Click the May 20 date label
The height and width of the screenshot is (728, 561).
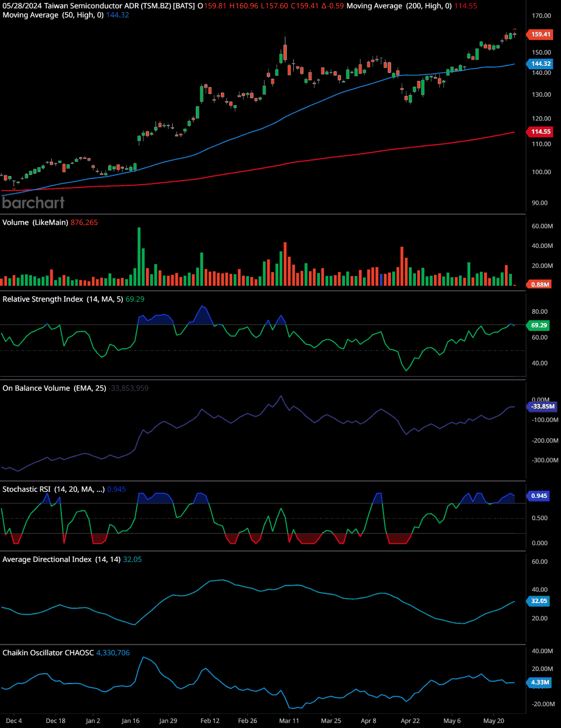coord(494,721)
